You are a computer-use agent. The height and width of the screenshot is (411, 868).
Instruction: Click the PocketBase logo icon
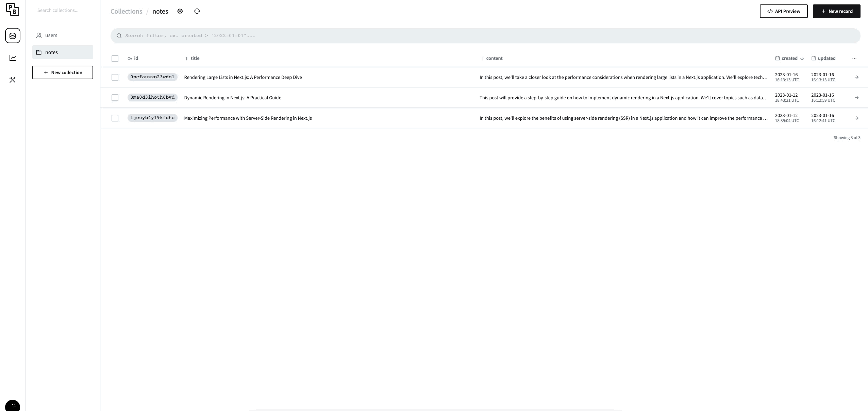coord(13,10)
